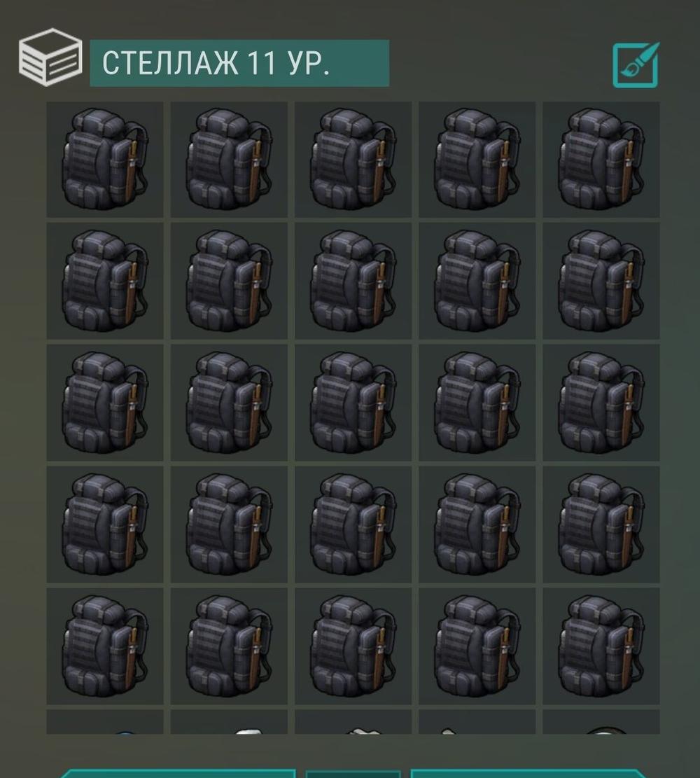Choose backpack in fifth row, fifth column
The width and height of the screenshot is (700, 778).
click(x=601, y=646)
